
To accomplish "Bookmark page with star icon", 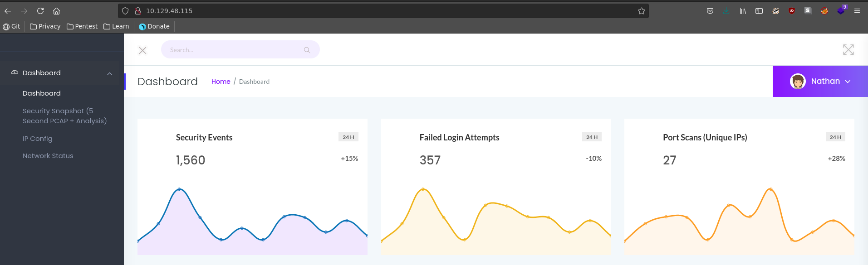I will coord(641,11).
